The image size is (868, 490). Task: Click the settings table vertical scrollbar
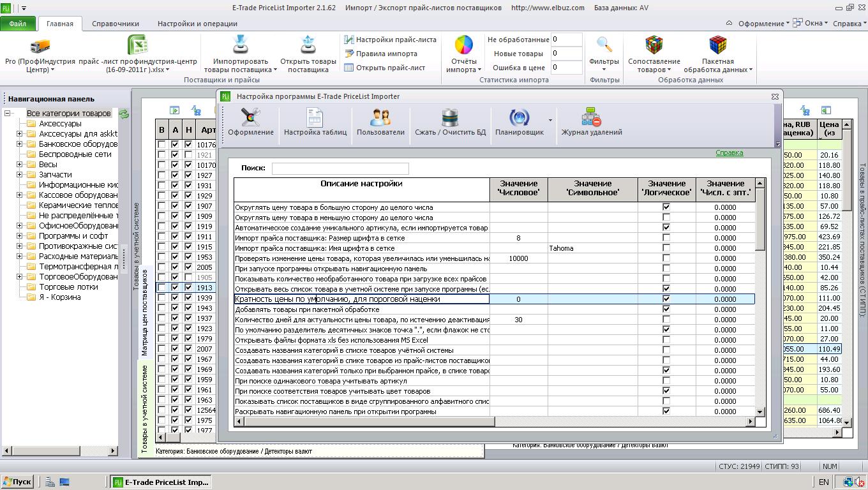[x=759, y=297]
